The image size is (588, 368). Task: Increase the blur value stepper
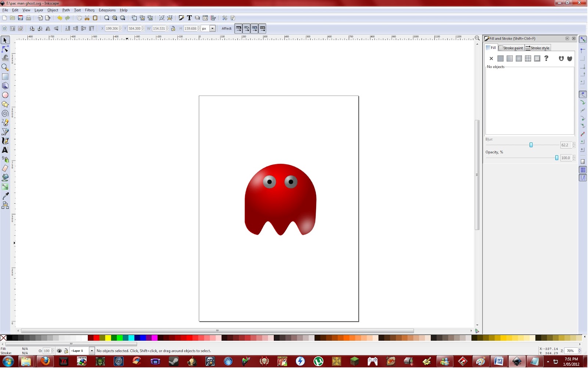pyautogui.click(x=574, y=143)
